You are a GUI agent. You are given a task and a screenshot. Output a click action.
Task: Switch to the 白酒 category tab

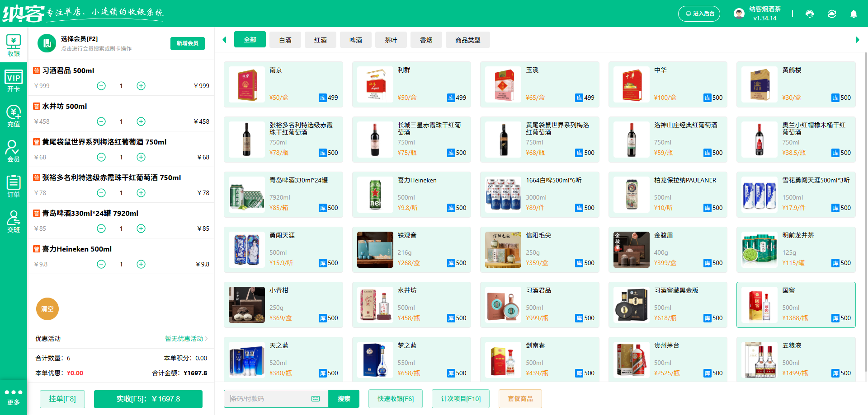click(x=285, y=40)
